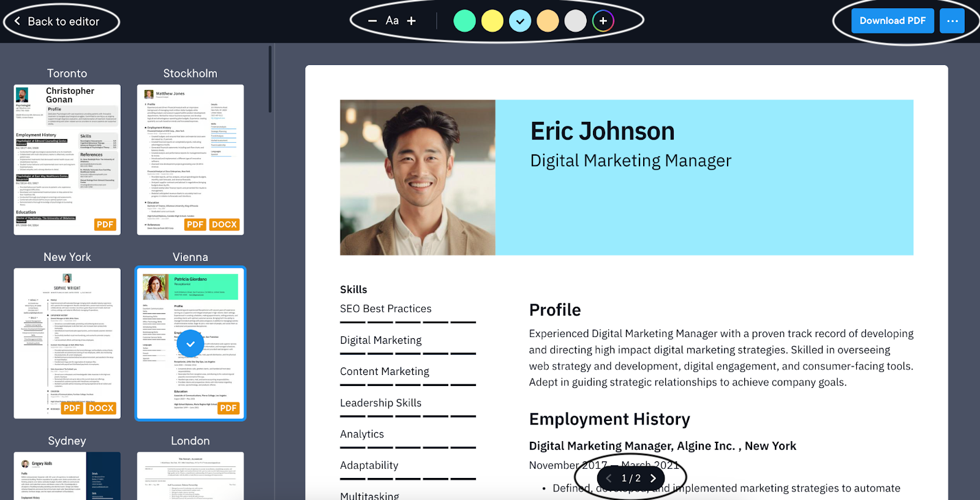Go to previous resume page arrow
The width and height of the screenshot is (980, 500).
[609, 479]
